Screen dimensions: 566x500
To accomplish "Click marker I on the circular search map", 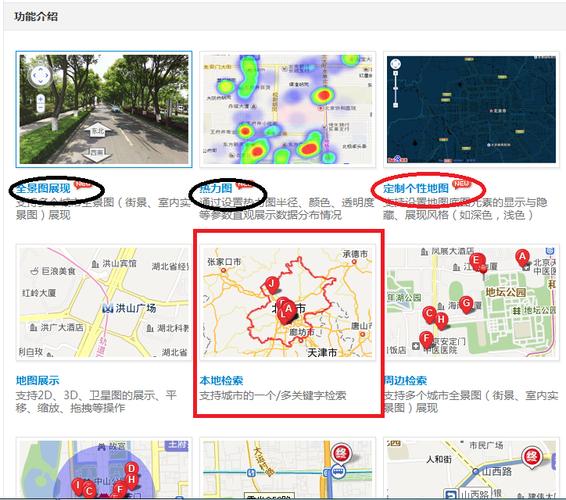I will coord(78,486).
